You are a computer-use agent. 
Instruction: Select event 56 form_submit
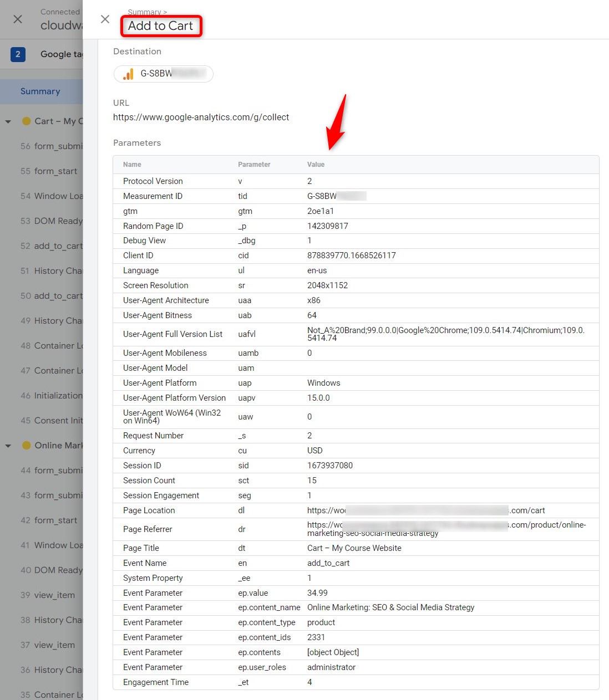[51, 146]
